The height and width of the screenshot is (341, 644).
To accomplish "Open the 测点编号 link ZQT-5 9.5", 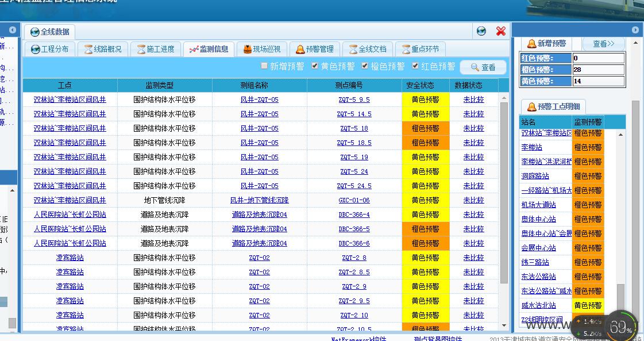I will [x=354, y=99].
